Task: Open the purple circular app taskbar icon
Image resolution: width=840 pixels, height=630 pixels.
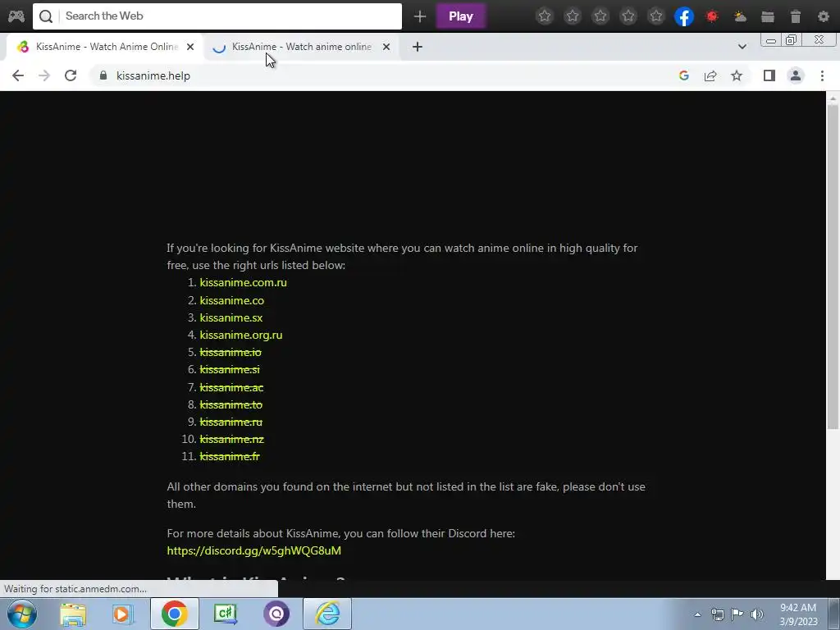Action: point(276,614)
